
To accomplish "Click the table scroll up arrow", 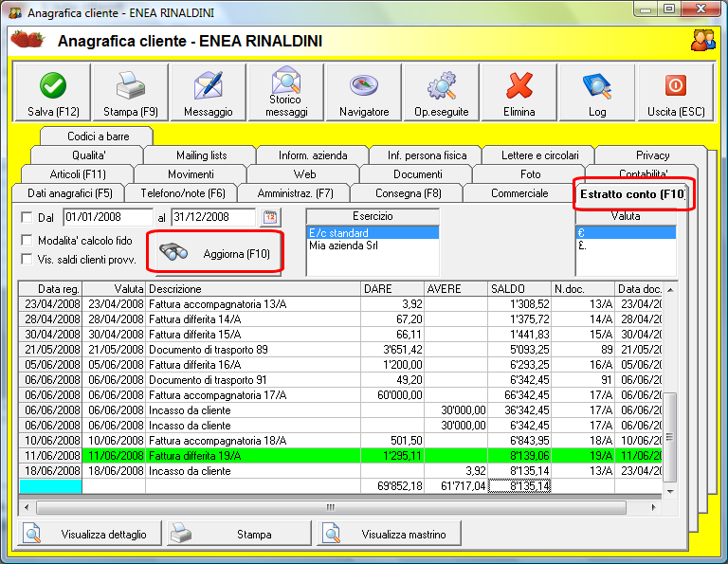I will click(670, 290).
